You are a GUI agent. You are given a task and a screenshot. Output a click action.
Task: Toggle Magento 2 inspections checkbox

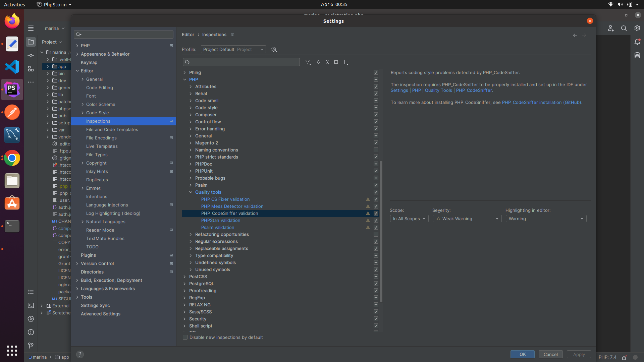pos(376,143)
